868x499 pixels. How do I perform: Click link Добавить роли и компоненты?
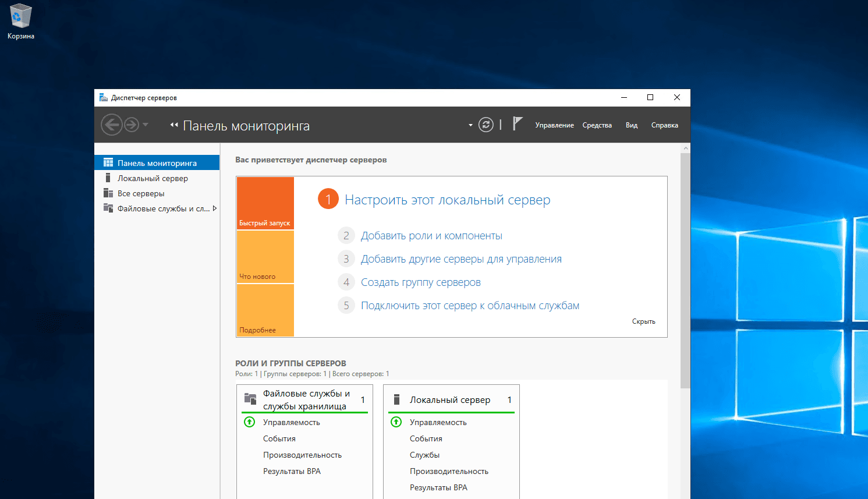(x=431, y=236)
